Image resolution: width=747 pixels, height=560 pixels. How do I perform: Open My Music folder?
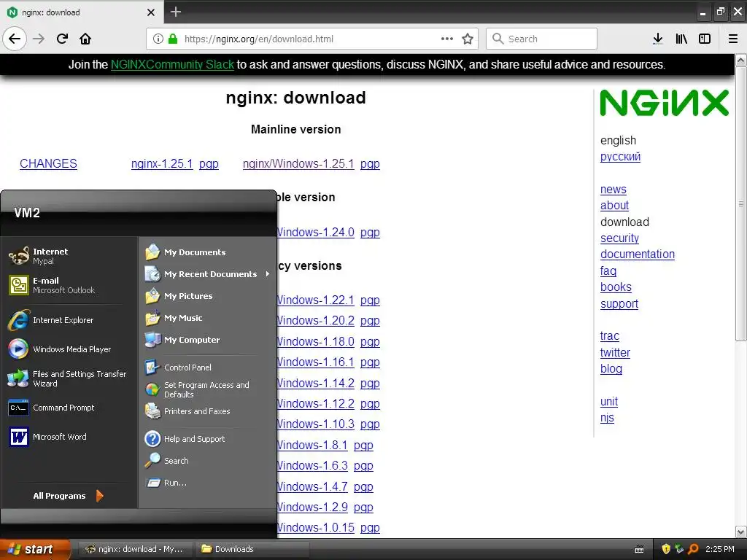207,318
